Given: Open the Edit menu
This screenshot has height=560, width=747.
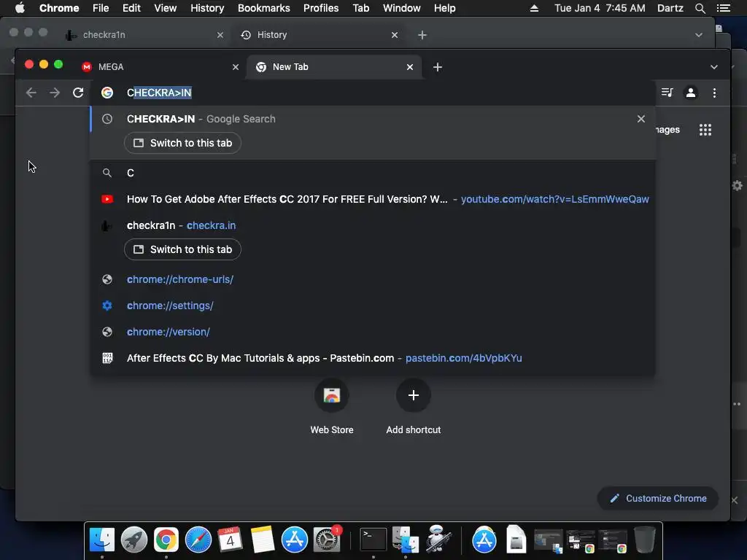Looking at the screenshot, I should pos(131,8).
